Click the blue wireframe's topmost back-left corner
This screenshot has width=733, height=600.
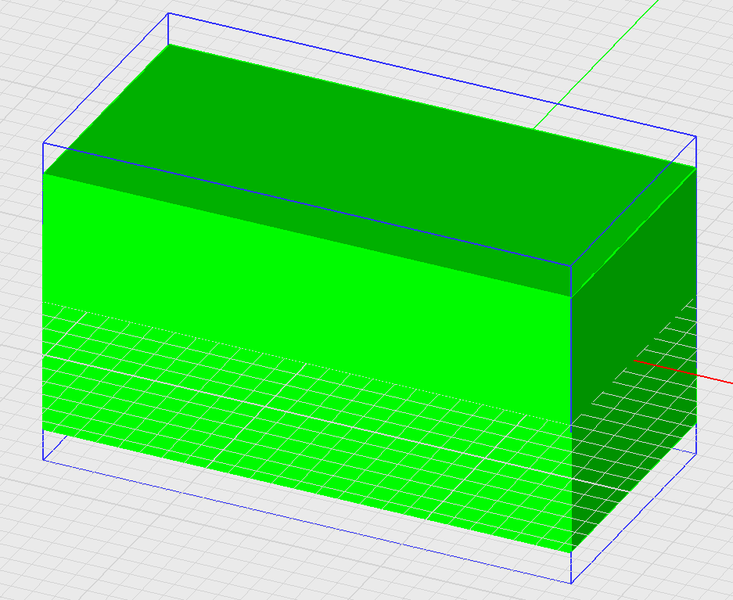pyautogui.click(x=168, y=13)
